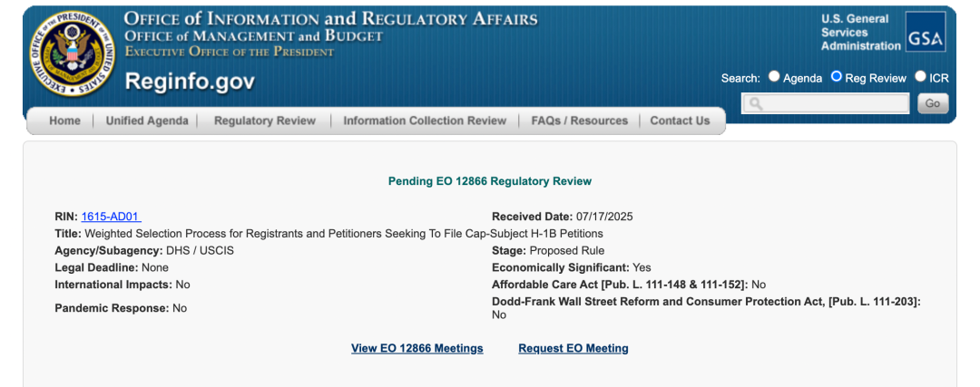The height and width of the screenshot is (387, 980).
Task: Click the magnifier icon in search box
Action: [x=756, y=103]
